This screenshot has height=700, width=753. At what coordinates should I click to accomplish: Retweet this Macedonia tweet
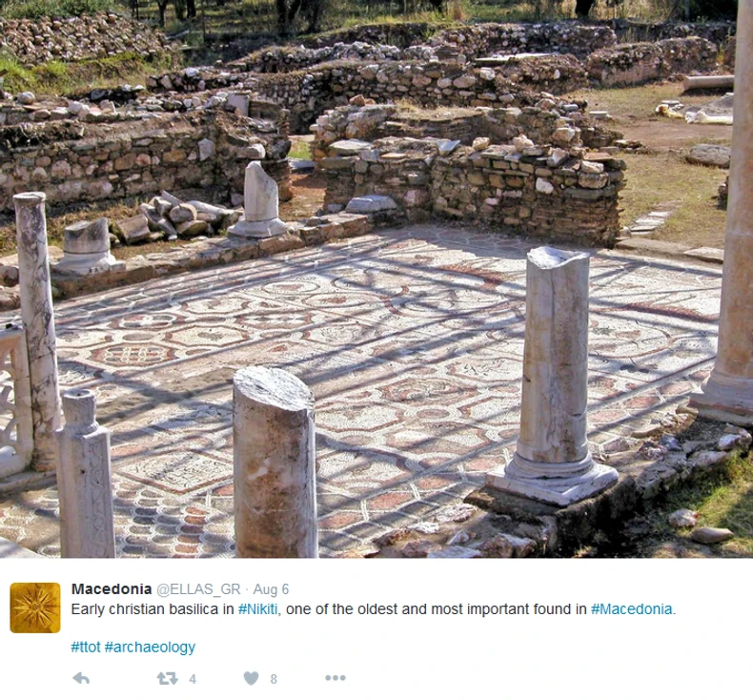[167, 678]
